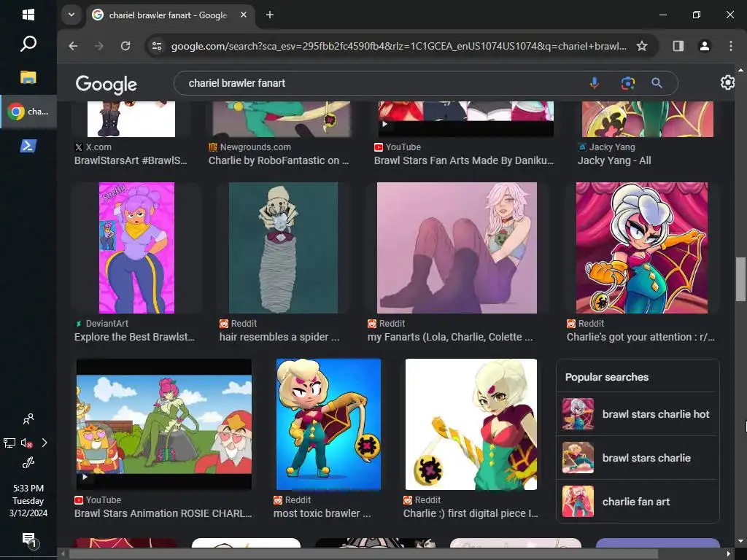Open my Fanarts Lola Charlie Colette image
Image resolution: width=747 pixels, height=560 pixels.
(x=457, y=248)
